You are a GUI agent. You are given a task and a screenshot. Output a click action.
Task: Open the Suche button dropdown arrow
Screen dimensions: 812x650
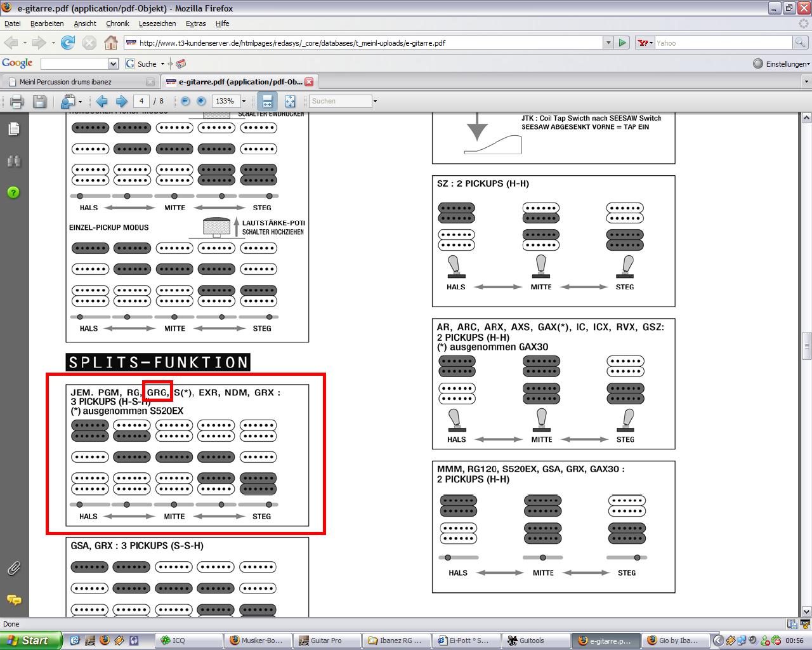(x=162, y=63)
